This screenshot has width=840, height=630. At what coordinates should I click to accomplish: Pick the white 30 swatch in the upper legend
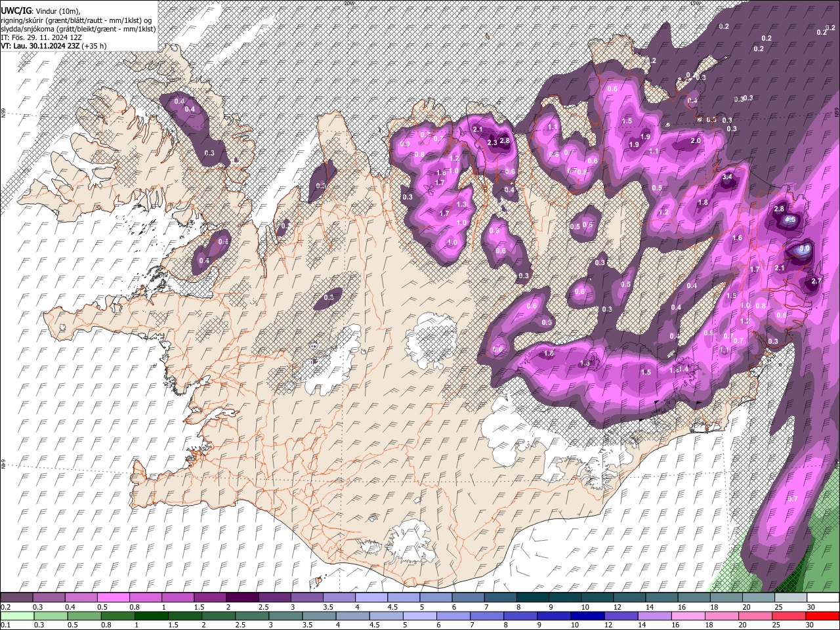823,598
